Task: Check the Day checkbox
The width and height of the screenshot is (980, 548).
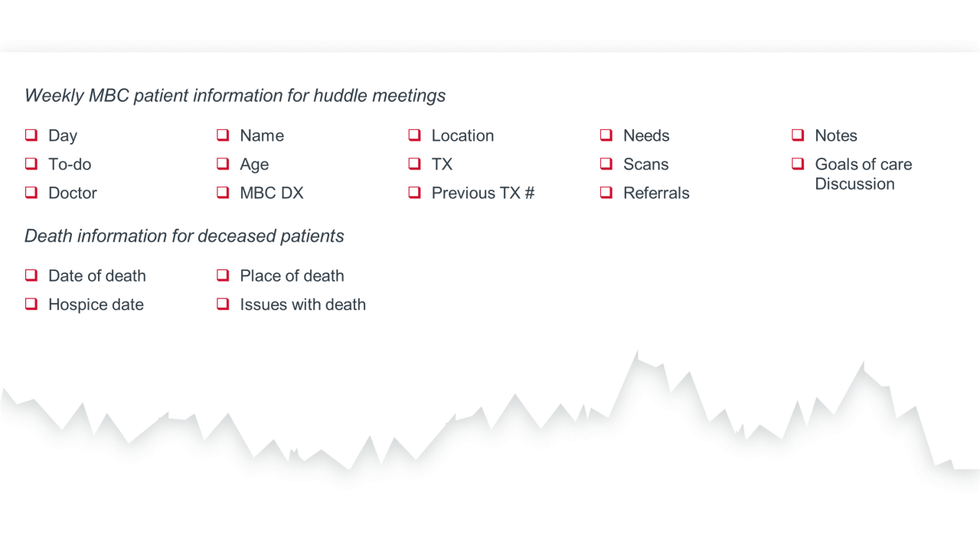Action: click(x=31, y=135)
